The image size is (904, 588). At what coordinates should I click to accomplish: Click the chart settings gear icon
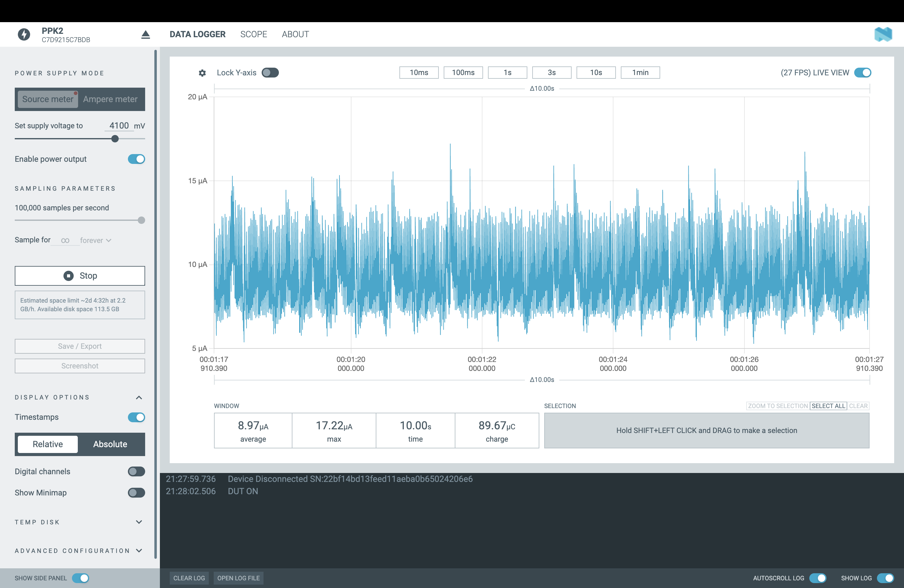click(x=202, y=73)
